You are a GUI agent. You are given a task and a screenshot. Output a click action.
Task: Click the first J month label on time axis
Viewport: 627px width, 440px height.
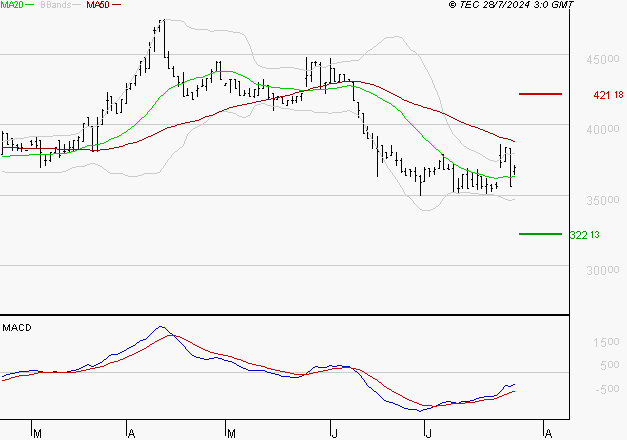[x=335, y=434]
